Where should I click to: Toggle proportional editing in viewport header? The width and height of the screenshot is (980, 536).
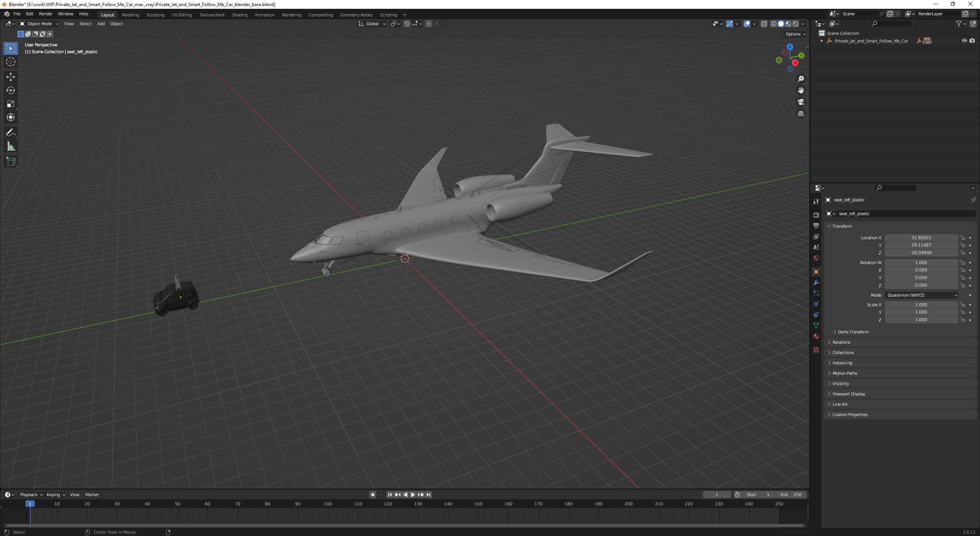tap(429, 24)
